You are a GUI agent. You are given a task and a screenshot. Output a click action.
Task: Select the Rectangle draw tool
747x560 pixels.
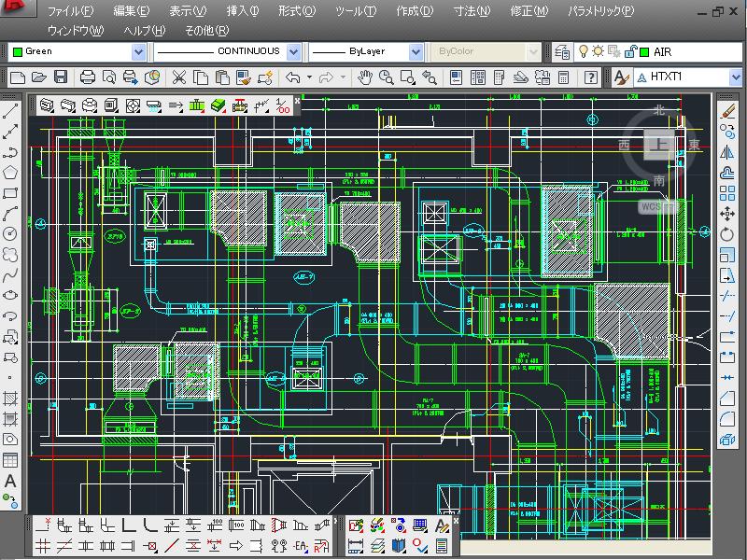10,193
